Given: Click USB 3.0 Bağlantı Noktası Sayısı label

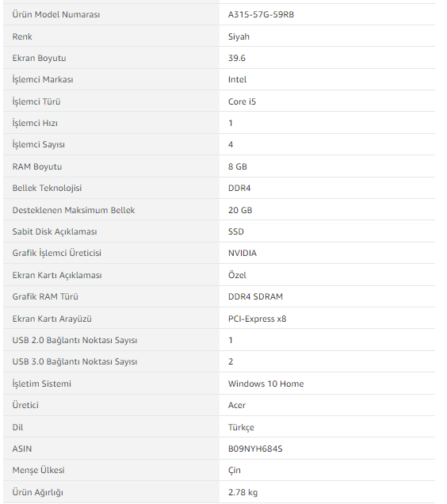Looking at the screenshot, I should [74, 362].
